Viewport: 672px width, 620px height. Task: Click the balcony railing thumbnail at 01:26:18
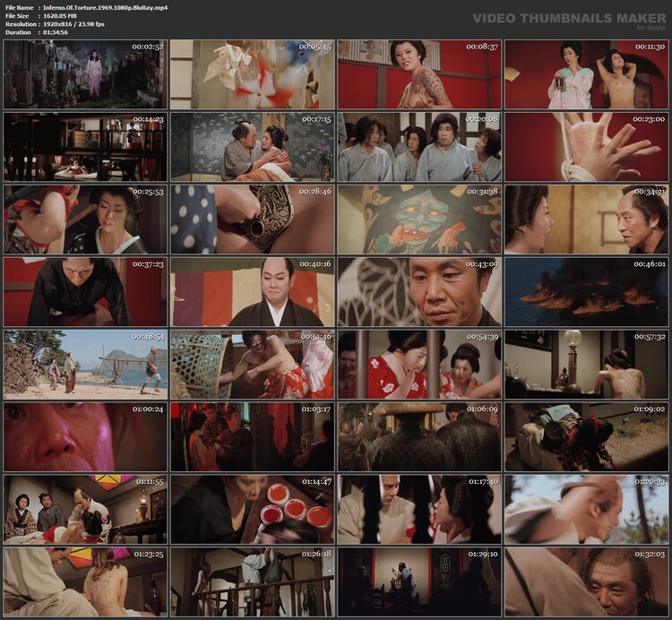253,581
